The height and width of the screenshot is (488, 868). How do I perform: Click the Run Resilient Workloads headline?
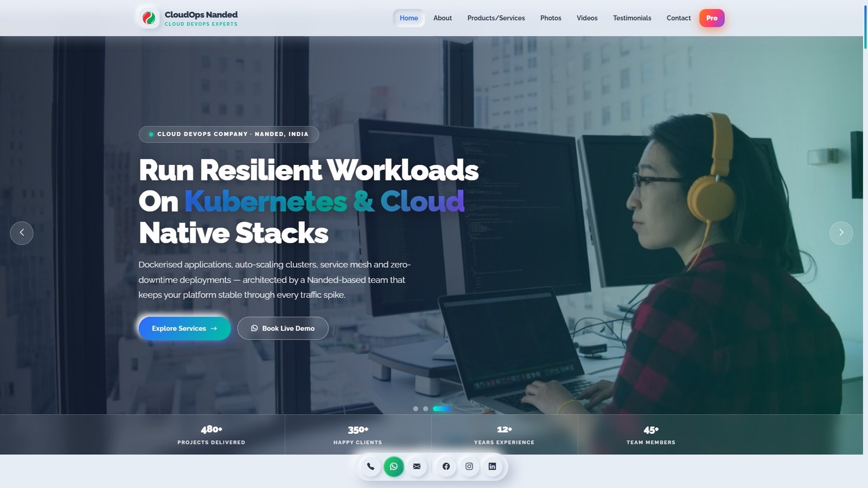tap(309, 202)
